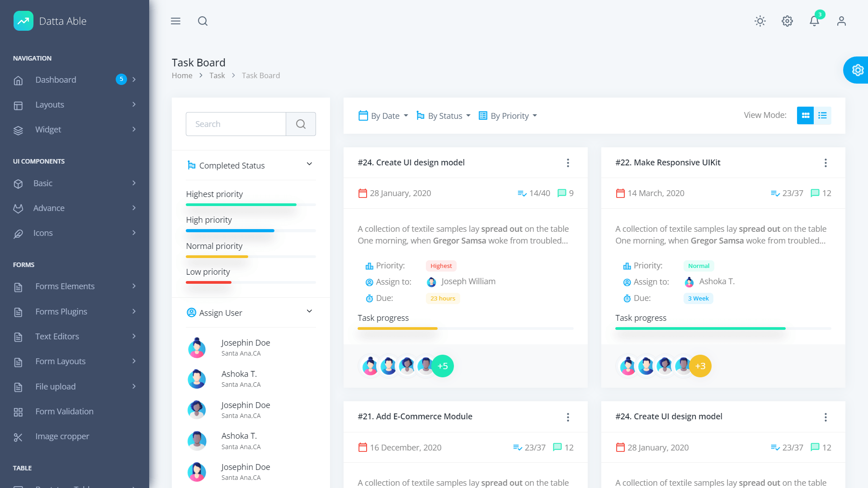Collapse the Assign User section

coord(309,311)
